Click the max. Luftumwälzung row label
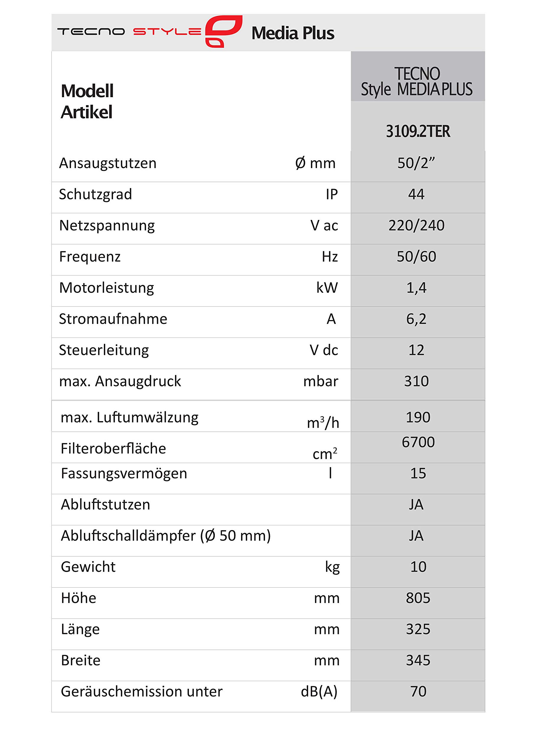Screen dimensions: 535x756 [x=129, y=418]
